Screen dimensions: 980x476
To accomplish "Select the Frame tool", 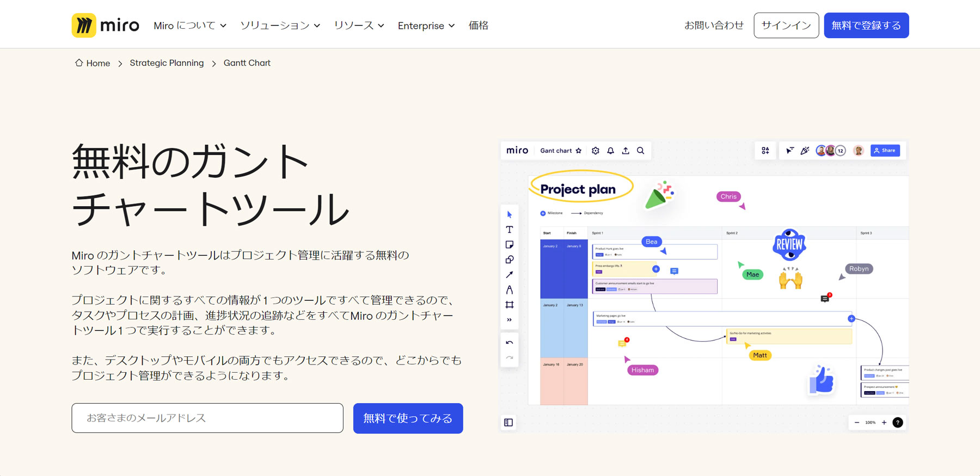I will [x=510, y=305].
